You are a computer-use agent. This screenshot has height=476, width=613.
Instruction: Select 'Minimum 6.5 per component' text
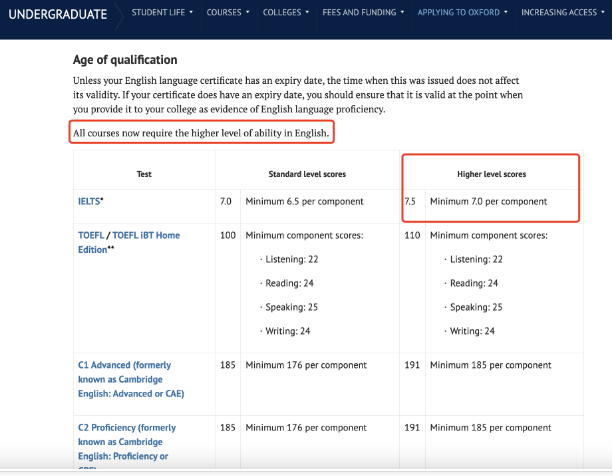(304, 201)
